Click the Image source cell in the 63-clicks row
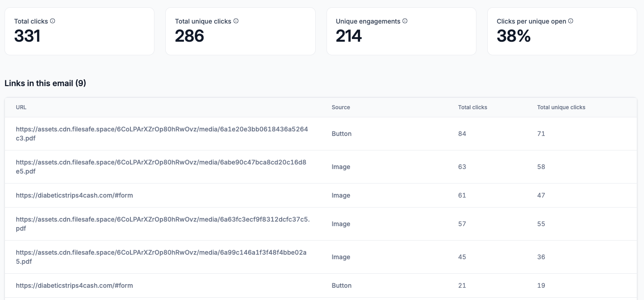The height and width of the screenshot is (300, 644). [x=341, y=167]
